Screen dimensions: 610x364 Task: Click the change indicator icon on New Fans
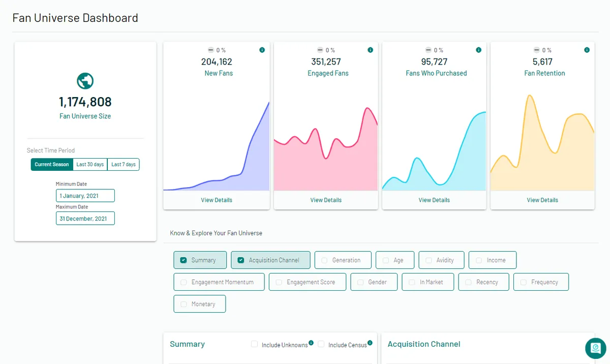click(211, 50)
